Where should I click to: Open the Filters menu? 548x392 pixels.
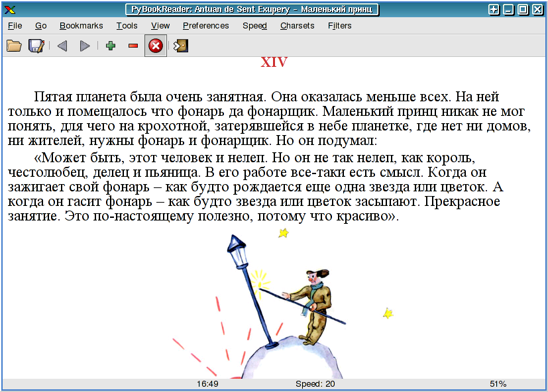click(x=340, y=26)
